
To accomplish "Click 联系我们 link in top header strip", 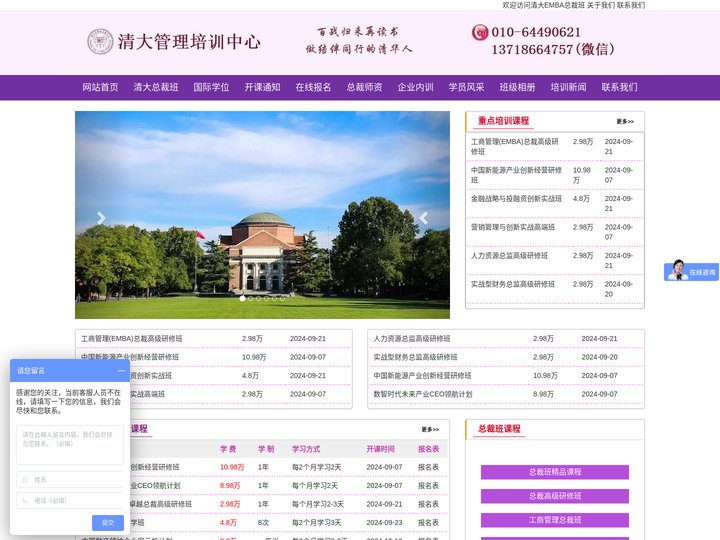I will (630, 5).
